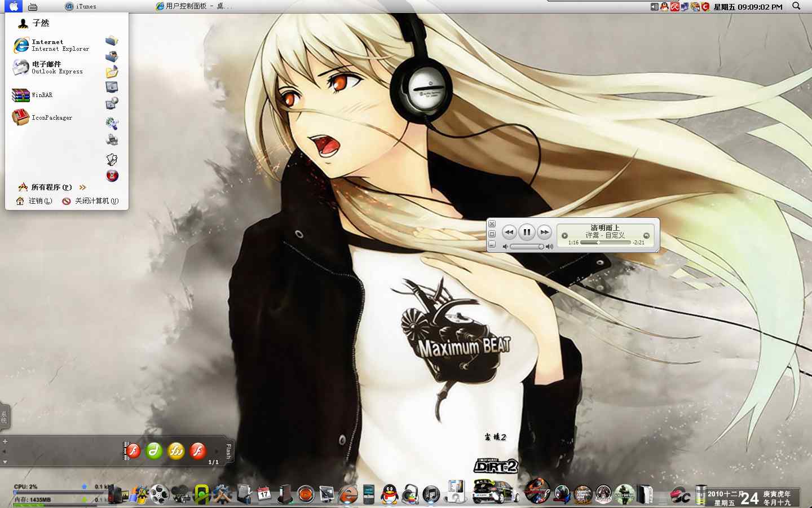Switch to the 用户控制面板 taskbar window
812x508 pixels.
[194, 6]
